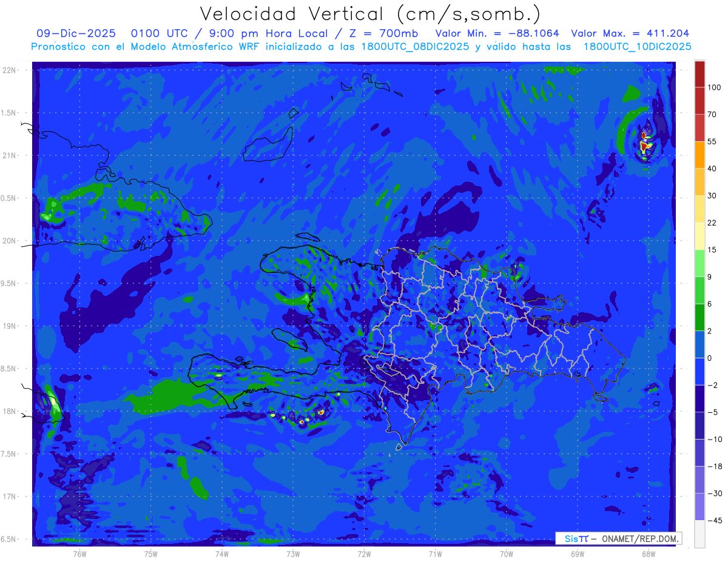The height and width of the screenshot is (562, 728).
Task: Click the legend value '-18'
Action: pyautogui.click(x=714, y=466)
